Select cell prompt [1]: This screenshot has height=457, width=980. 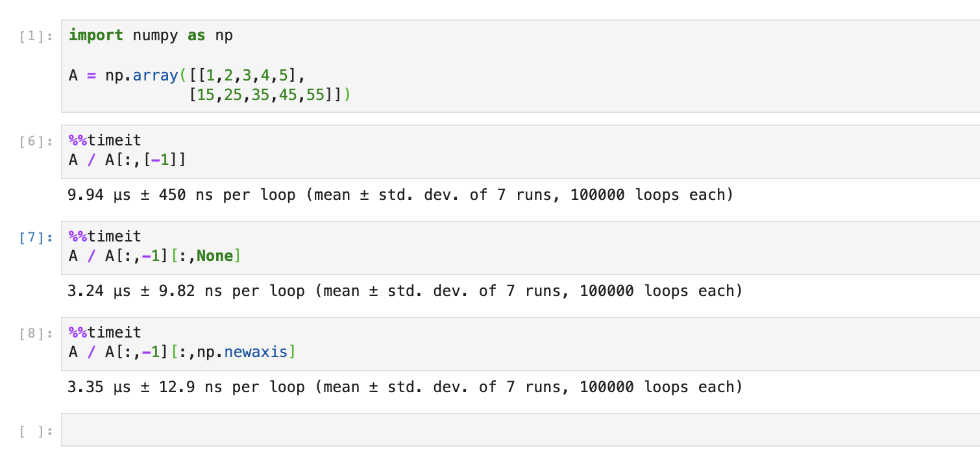click(x=36, y=36)
